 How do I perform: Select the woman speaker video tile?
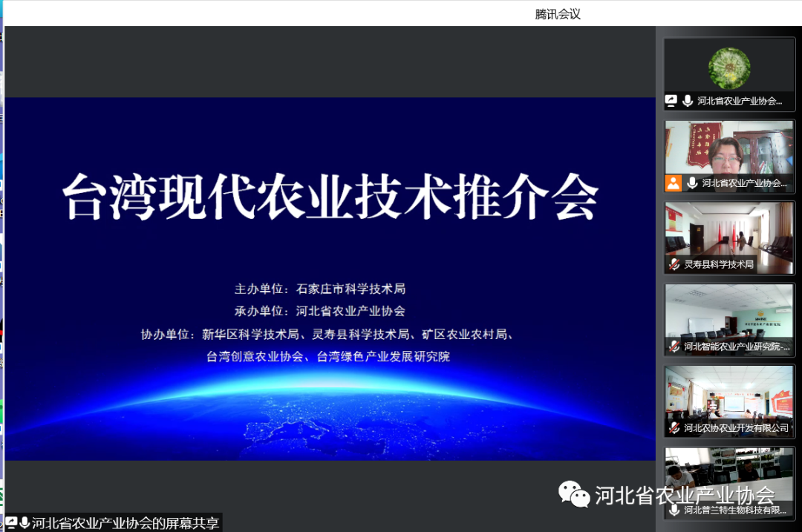(729, 157)
